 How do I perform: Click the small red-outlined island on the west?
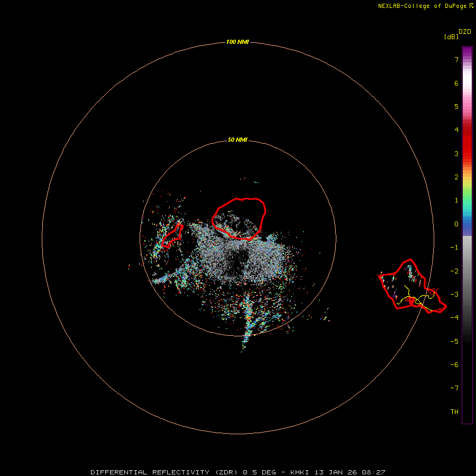172,236
